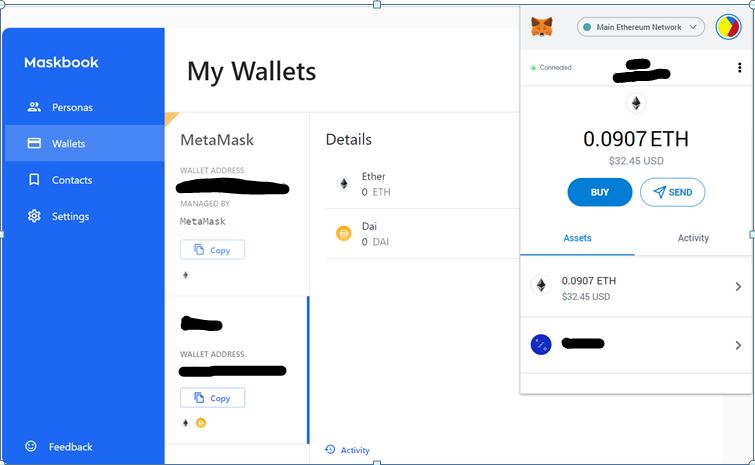Click the Connected status indicator
Viewport: 755px width, 465px height.
point(551,68)
